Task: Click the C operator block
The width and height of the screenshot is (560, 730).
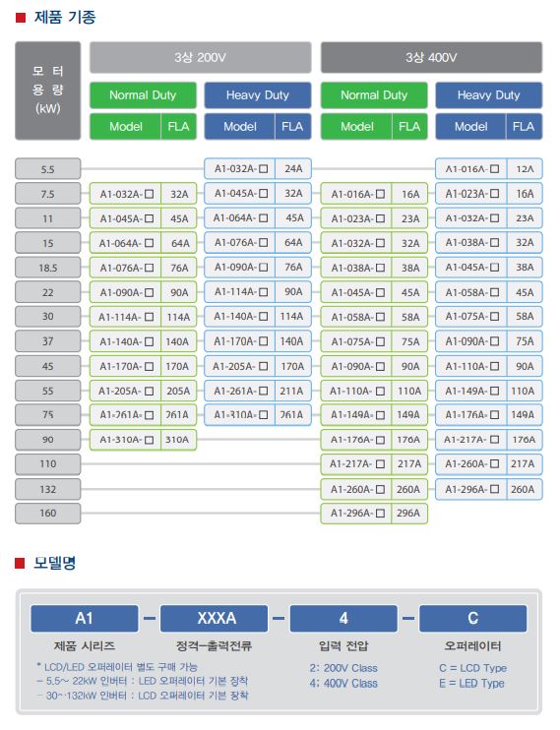Action: click(x=472, y=618)
